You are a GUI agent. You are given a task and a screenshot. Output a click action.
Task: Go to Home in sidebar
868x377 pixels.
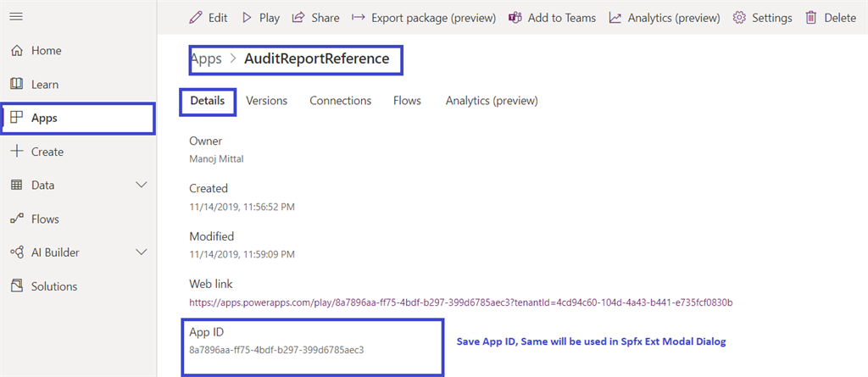(x=47, y=51)
